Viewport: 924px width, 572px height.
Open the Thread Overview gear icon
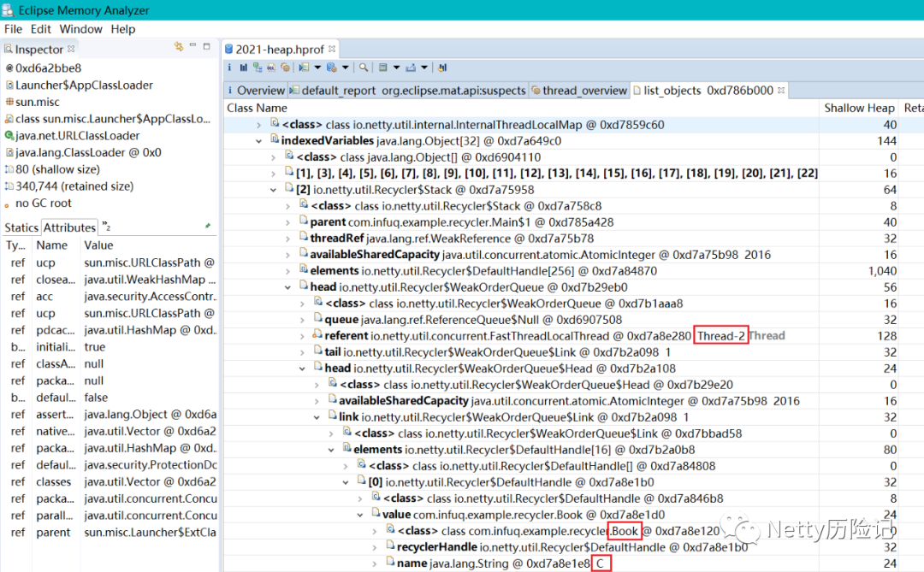click(x=285, y=68)
